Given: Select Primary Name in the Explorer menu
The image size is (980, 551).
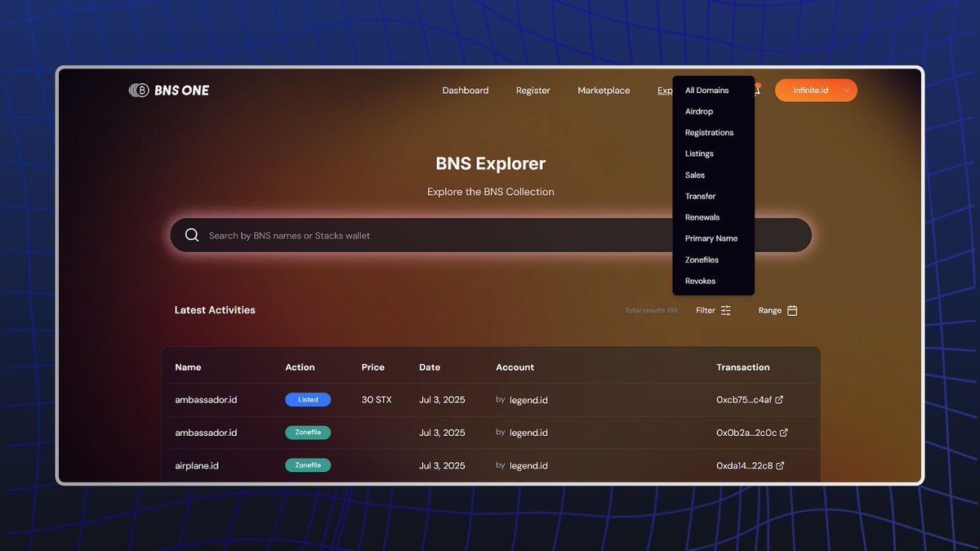Looking at the screenshot, I should coord(711,239).
